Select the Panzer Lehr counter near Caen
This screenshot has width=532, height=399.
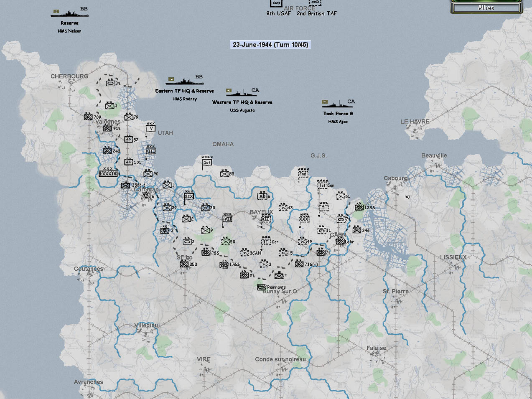click(x=340, y=241)
